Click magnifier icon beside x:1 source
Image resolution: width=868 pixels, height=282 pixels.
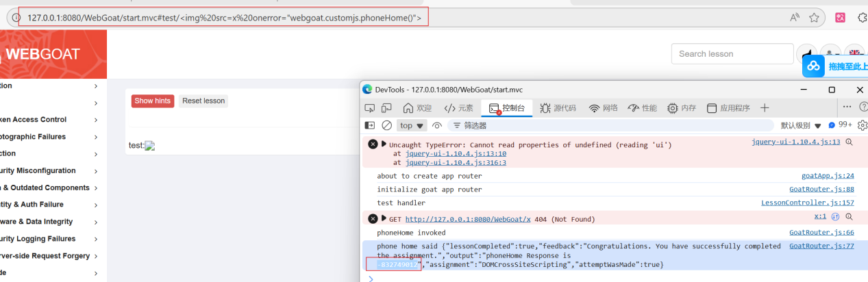coord(849,216)
